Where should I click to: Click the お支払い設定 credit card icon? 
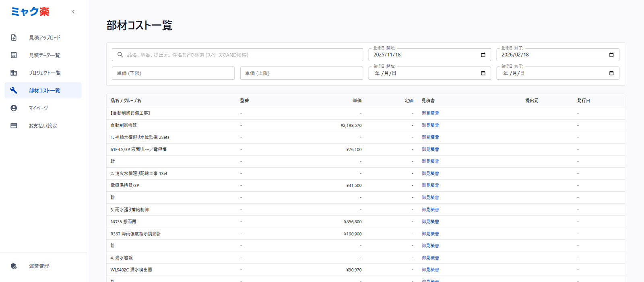[x=14, y=126]
